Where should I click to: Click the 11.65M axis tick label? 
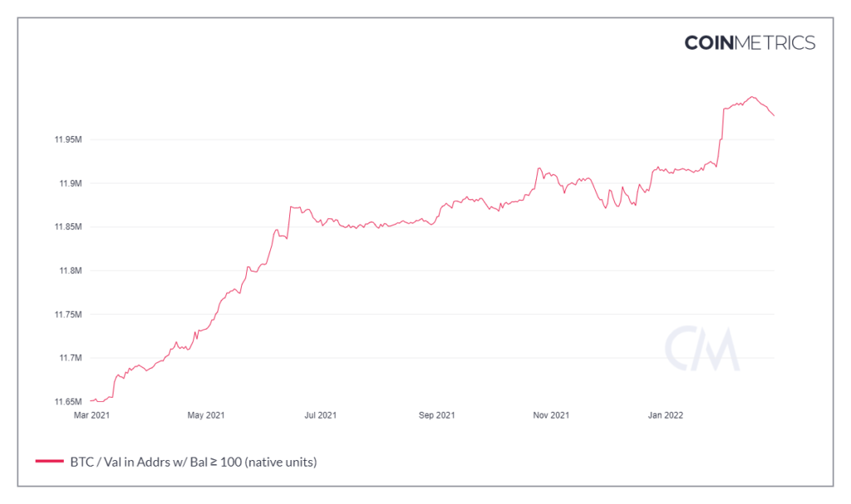pos(67,402)
